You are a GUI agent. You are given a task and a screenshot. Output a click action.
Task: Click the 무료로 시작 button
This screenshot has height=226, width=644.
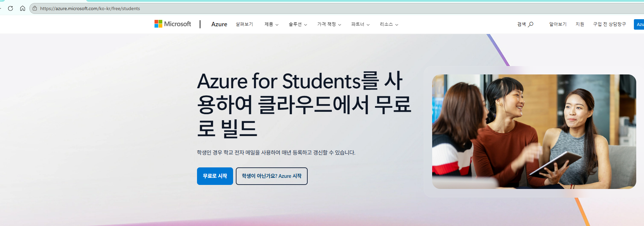(215, 176)
